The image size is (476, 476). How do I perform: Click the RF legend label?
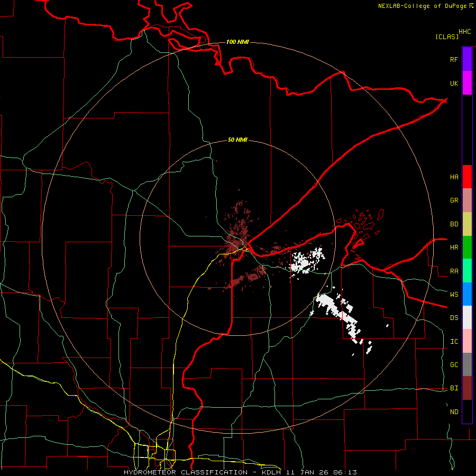click(454, 59)
